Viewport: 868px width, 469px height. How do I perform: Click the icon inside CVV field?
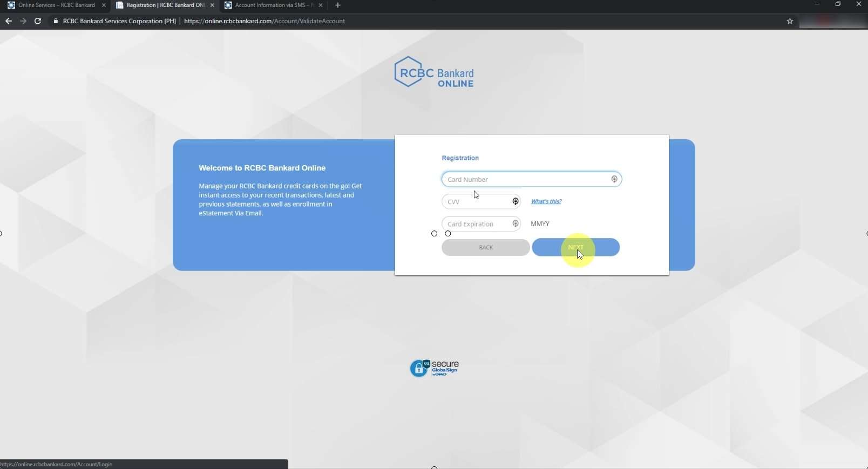[516, 201]
